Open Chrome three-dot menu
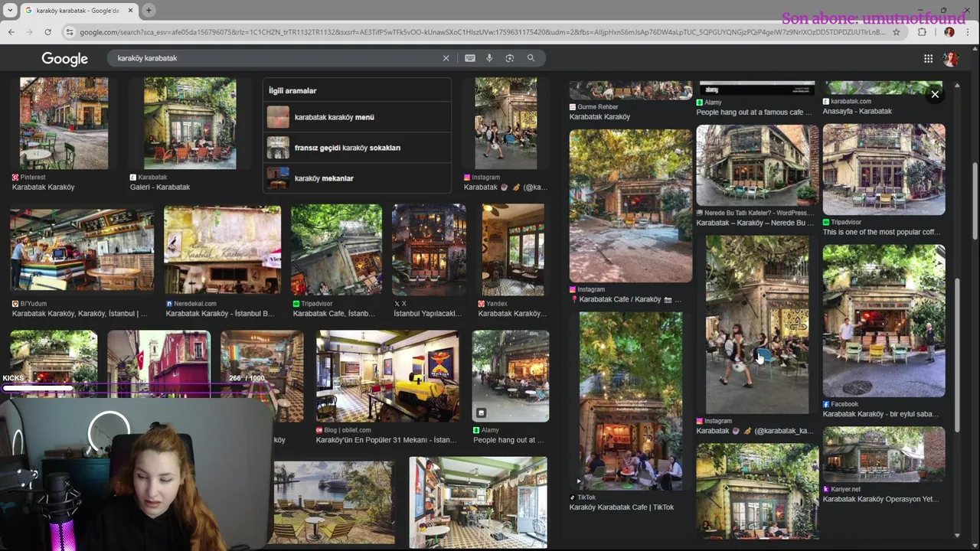The image size is (980, 551). tap(968, 32)
